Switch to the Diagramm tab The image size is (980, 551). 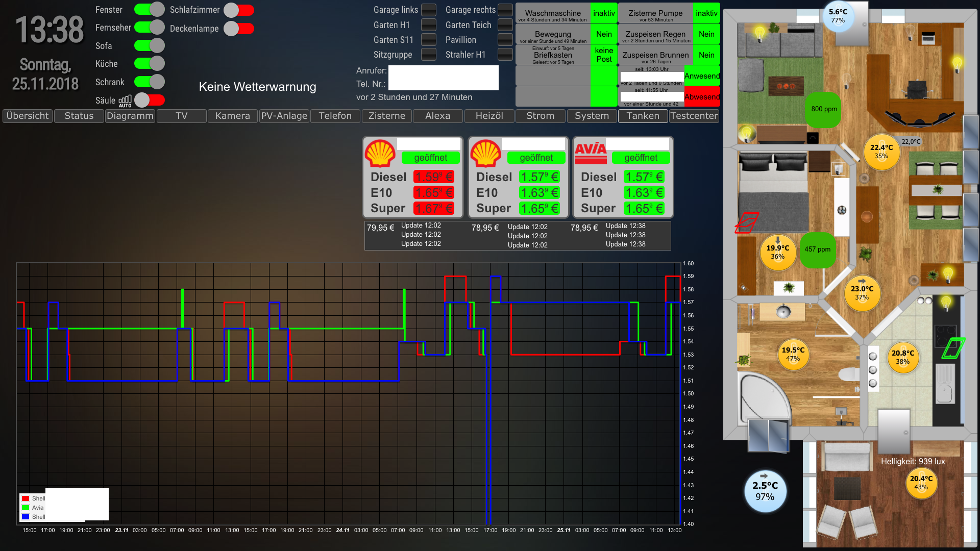coord(130,116)
